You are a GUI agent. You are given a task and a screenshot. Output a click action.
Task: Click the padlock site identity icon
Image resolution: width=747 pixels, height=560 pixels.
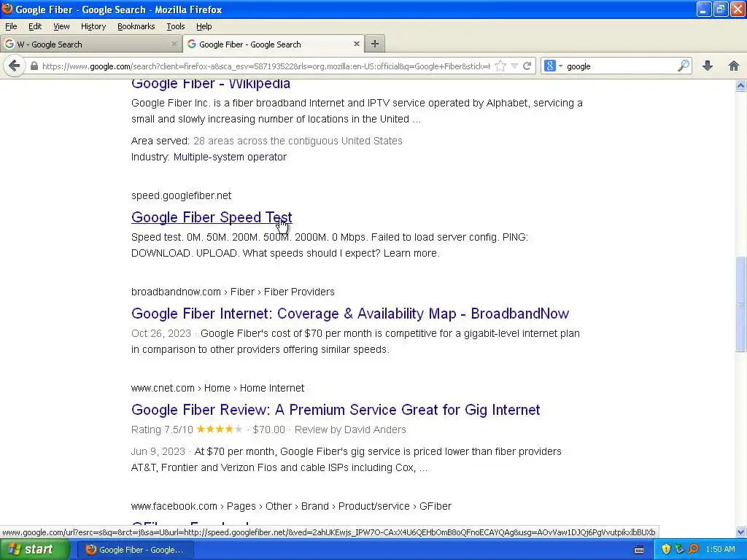coord(34,66)
